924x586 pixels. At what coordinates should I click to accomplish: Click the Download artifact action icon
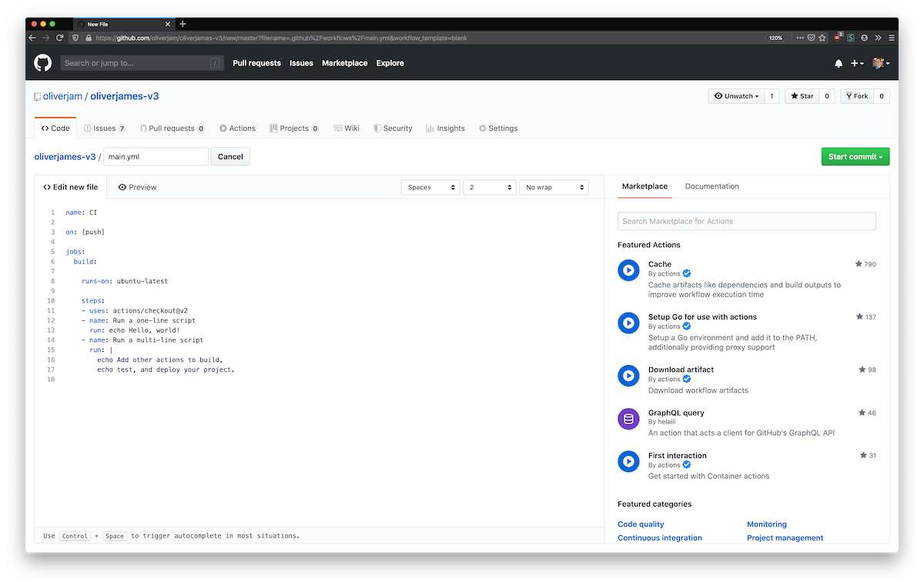pos(628,376)
